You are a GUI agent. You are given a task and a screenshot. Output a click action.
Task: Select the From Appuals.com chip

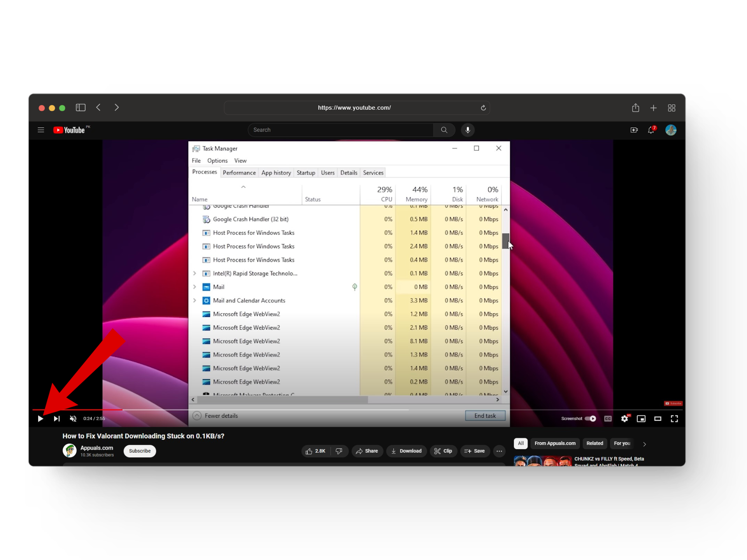click(x=555, y=443)
